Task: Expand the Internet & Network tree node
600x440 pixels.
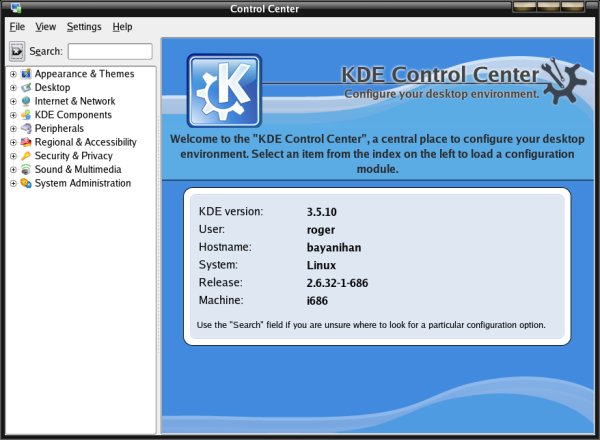Action: [x=13, y=101]
